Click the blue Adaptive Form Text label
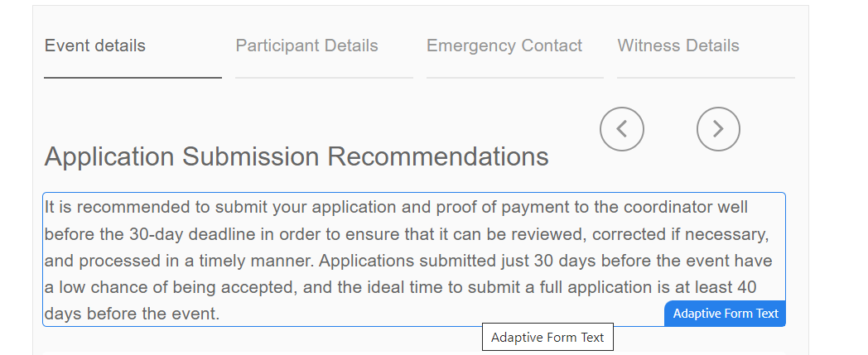Image resolution: width=868 pixels, height=355 pixels. point(725,314)
